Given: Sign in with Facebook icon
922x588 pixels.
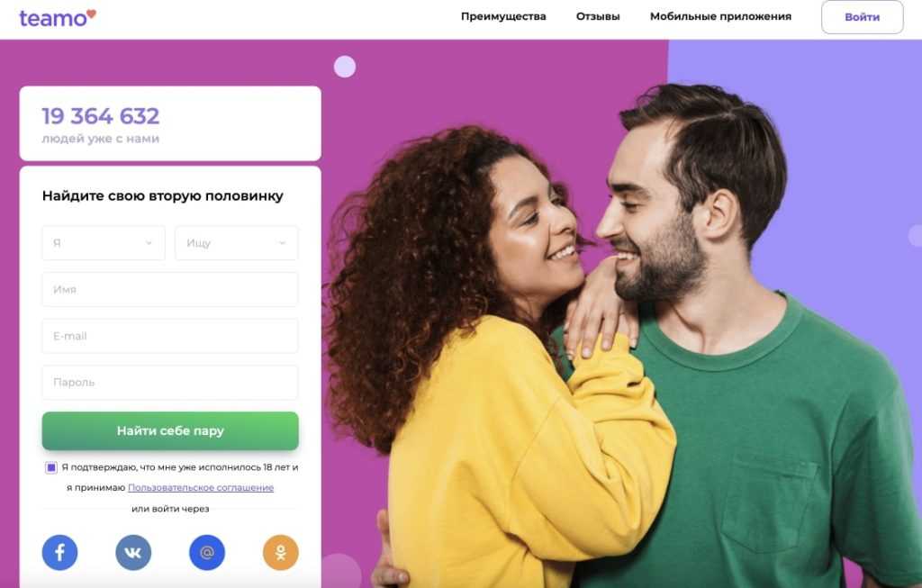Looking at the screenshot, I should point(59,552).
